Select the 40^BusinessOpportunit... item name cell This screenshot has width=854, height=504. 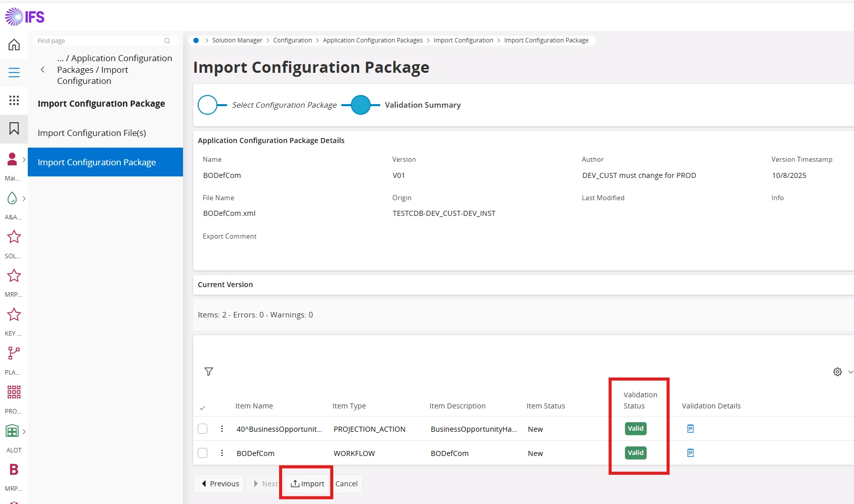[x=279, y=429]
